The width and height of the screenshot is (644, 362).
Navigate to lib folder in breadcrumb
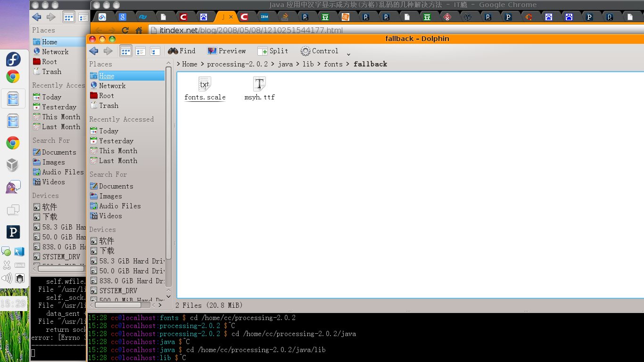pyautogui.click(x=308, y=64)
